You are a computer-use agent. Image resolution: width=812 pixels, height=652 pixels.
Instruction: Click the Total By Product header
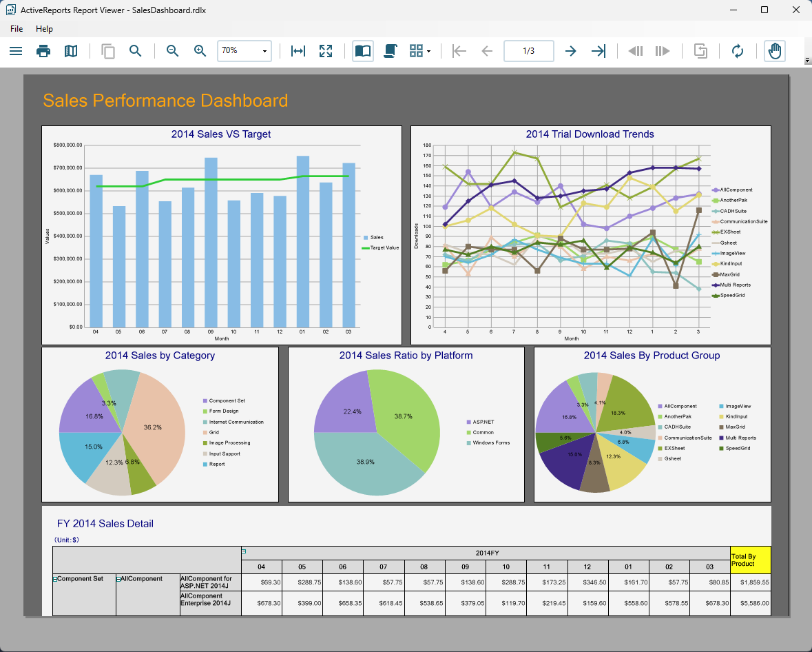[751, 560]
